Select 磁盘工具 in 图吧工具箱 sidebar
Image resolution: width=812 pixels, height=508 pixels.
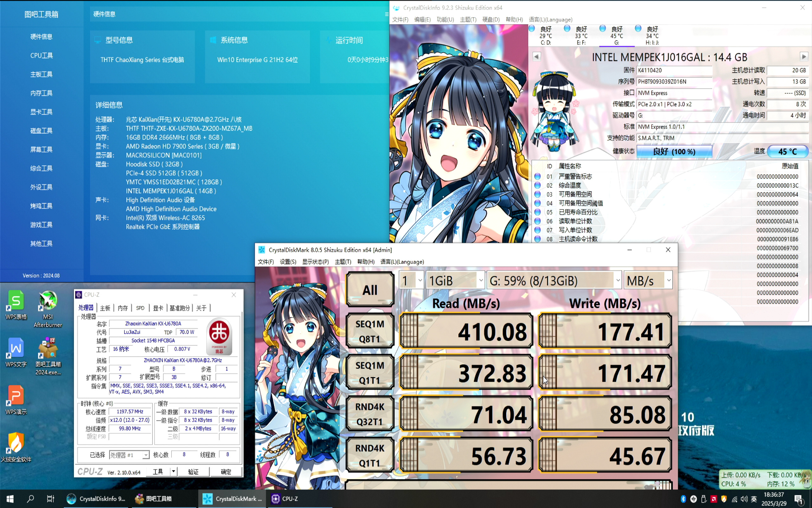click(41, 130)
